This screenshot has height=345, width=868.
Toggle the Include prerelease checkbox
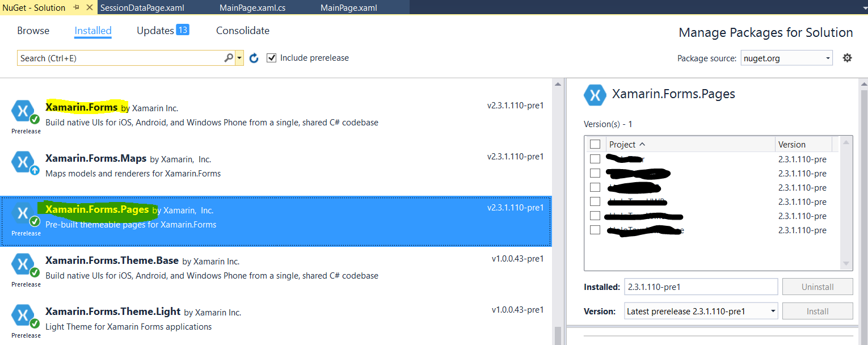pyautogui.click(x=272, y=58)
